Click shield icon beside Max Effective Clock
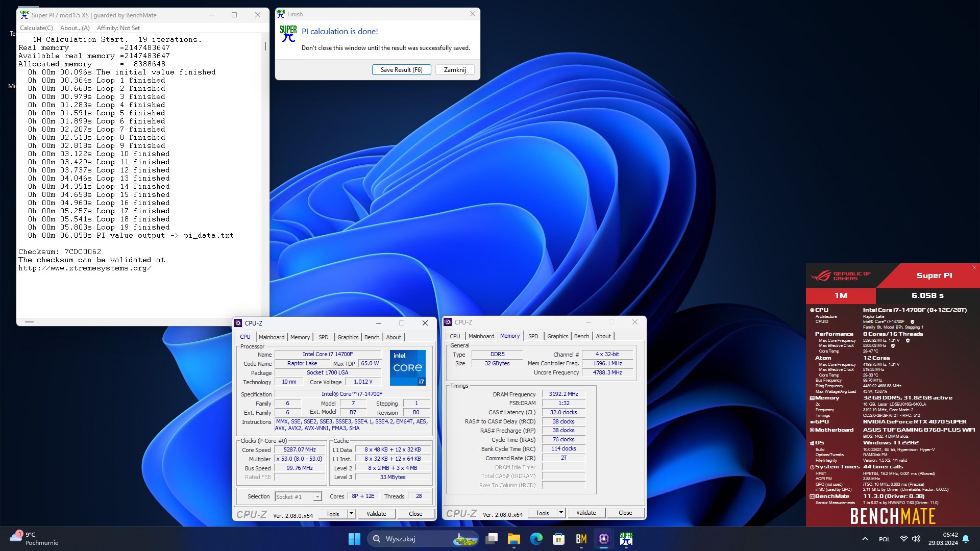This screenshot has width=980, height=551. [x=893, y=346]
